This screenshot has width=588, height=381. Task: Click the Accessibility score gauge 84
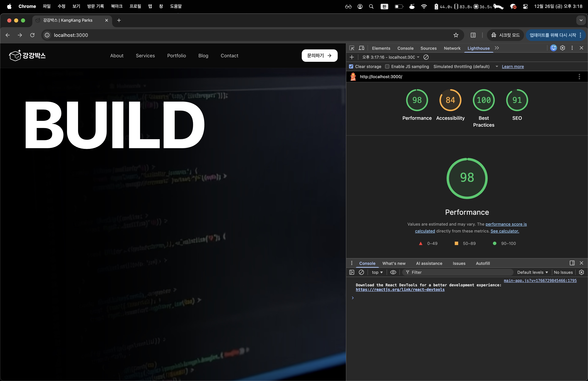[x=450, y=100]
